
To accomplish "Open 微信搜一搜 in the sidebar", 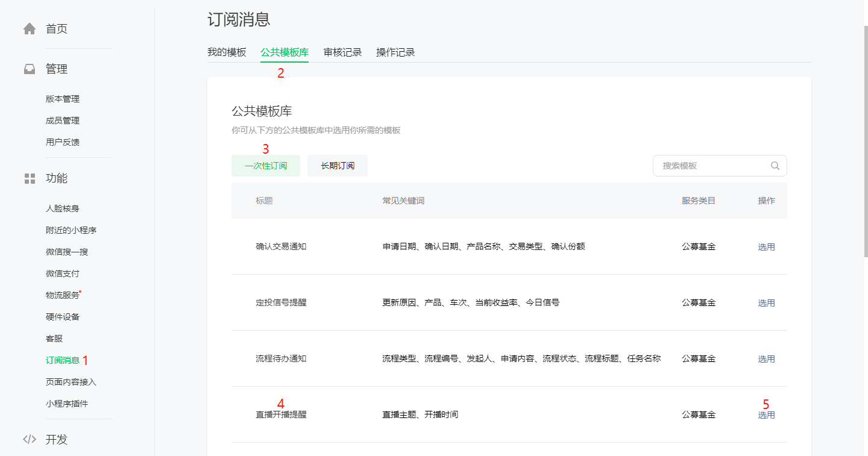I will pyautogui.click(x=67, y=252).
